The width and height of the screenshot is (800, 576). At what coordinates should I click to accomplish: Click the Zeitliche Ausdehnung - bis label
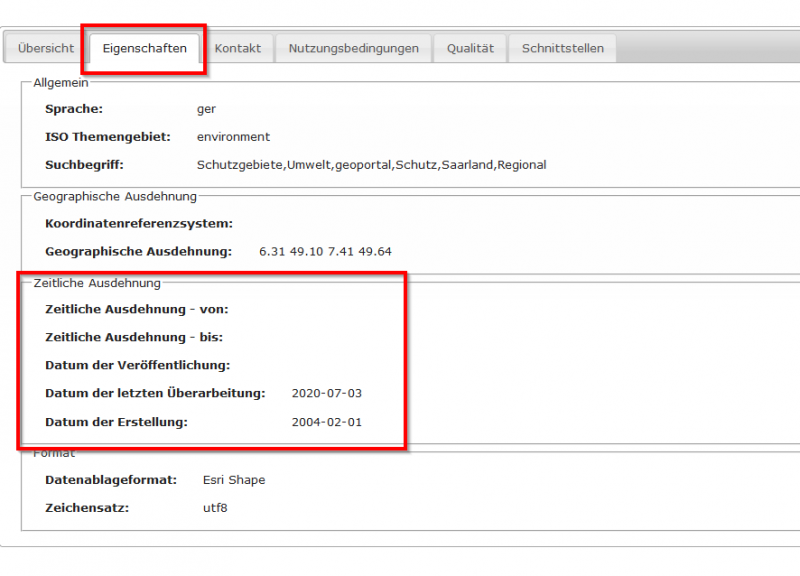tap(134, 337)
